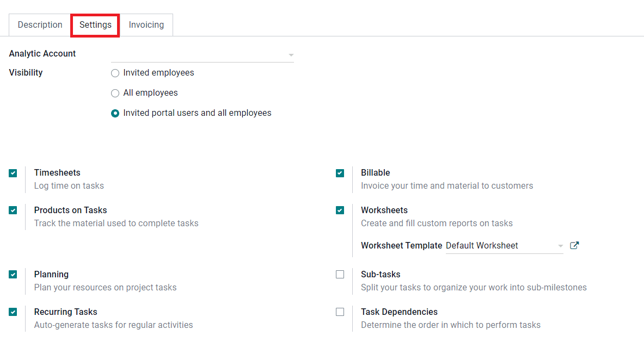Open the Analytic Account dropdown arrow
Image resolution: width=644 pixels, height=360 pixels.
pos(291,54)
